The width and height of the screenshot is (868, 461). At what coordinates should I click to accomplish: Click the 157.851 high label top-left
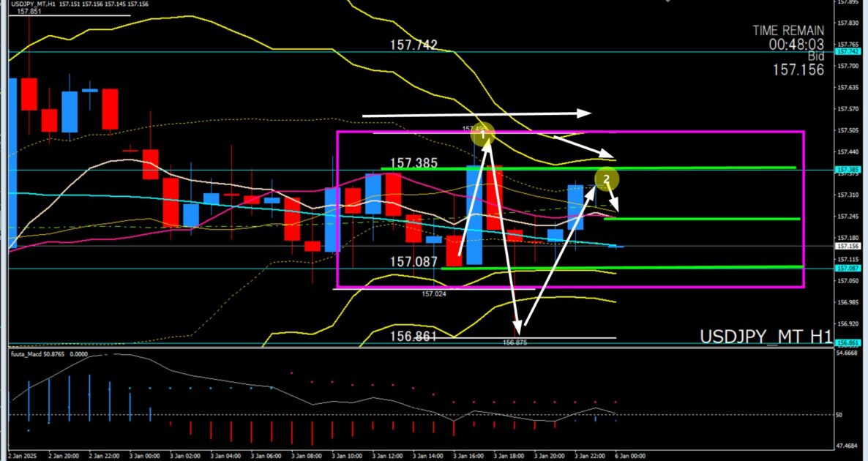(x=28, y=12)
